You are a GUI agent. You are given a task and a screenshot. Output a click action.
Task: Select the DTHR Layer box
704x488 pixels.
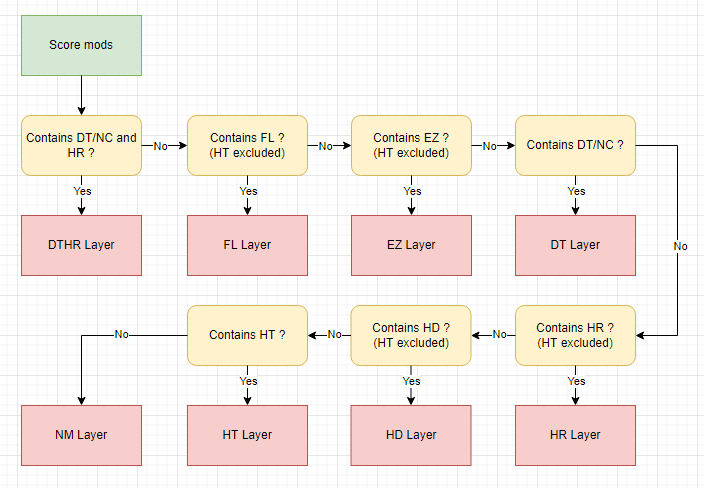pyautogui.click(x=81, y=245)
